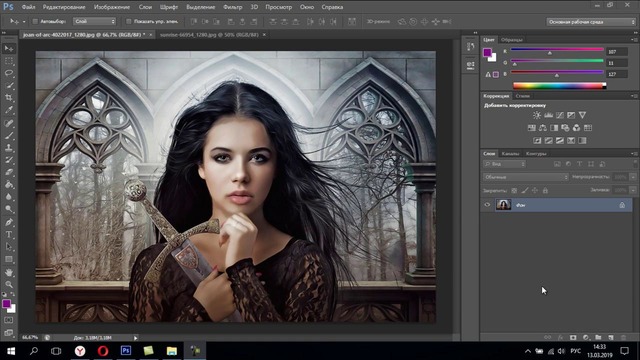Select the Quick Selection tool

9,86
